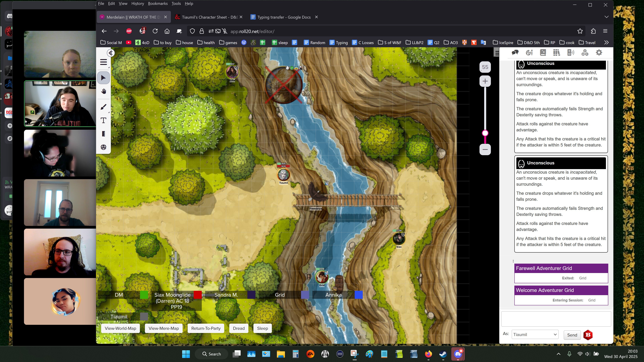644x362 pixels.
Task: Open the Compendium tab in the sidebar
Action: tap(556, 52)
